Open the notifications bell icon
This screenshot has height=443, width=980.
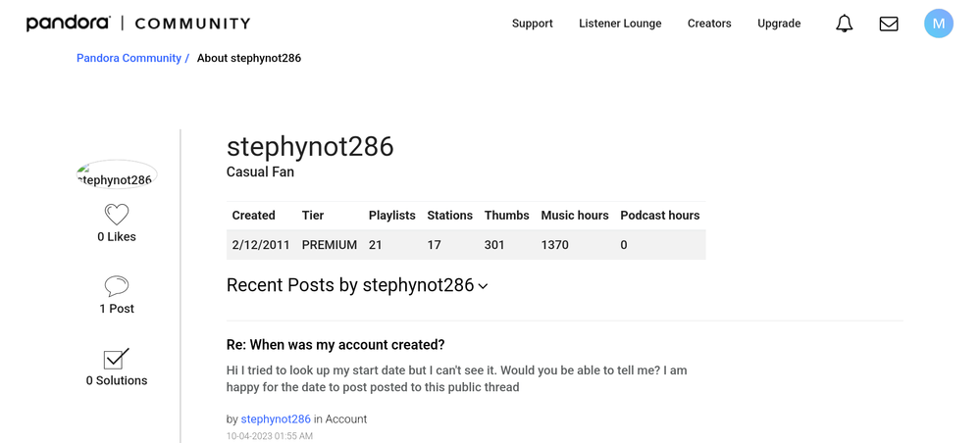pos(844,24)
